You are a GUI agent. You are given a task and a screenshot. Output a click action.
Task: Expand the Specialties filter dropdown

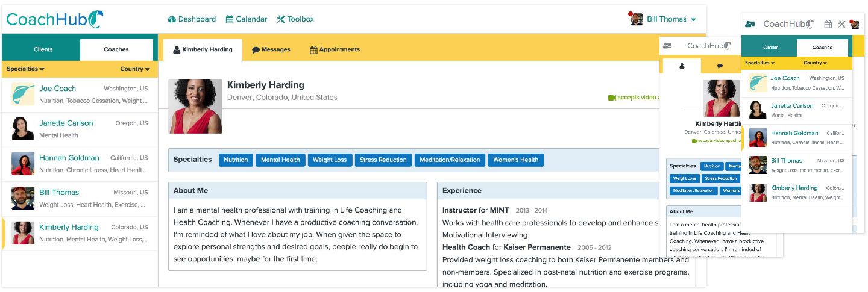tap(25, 69)
